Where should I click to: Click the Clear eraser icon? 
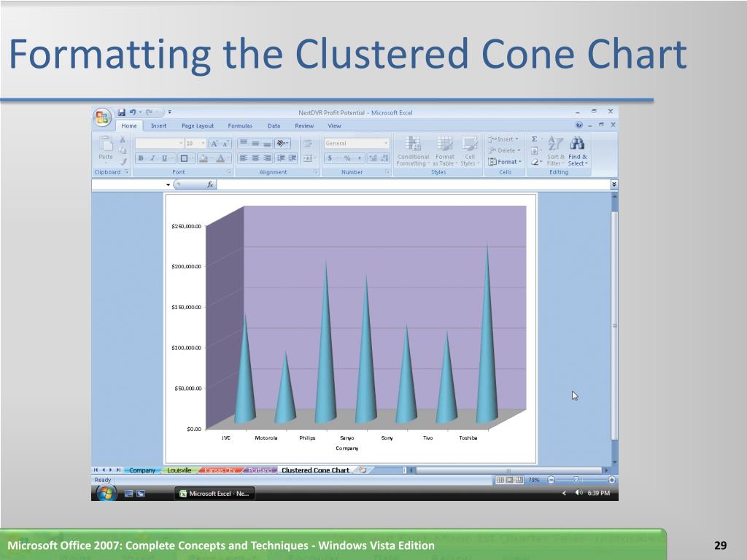[535, 162]
